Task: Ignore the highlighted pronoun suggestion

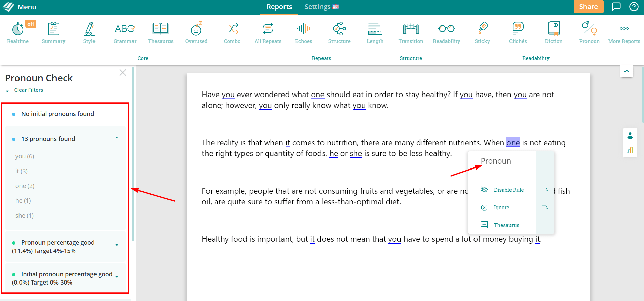Action: (501, 208)
